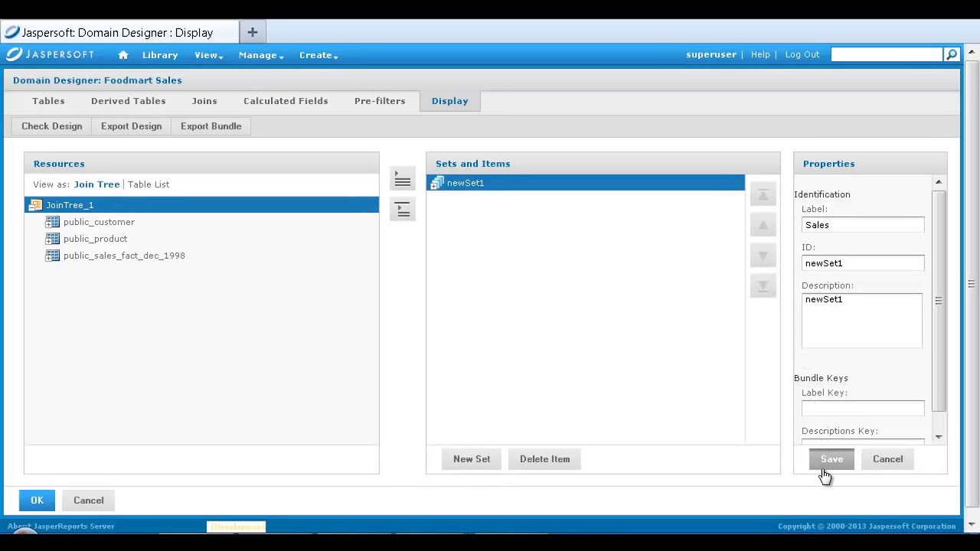980x551 pixels.
Task: Cancel the properties edit
Action: pyautogui.click(x=887, y=459)
